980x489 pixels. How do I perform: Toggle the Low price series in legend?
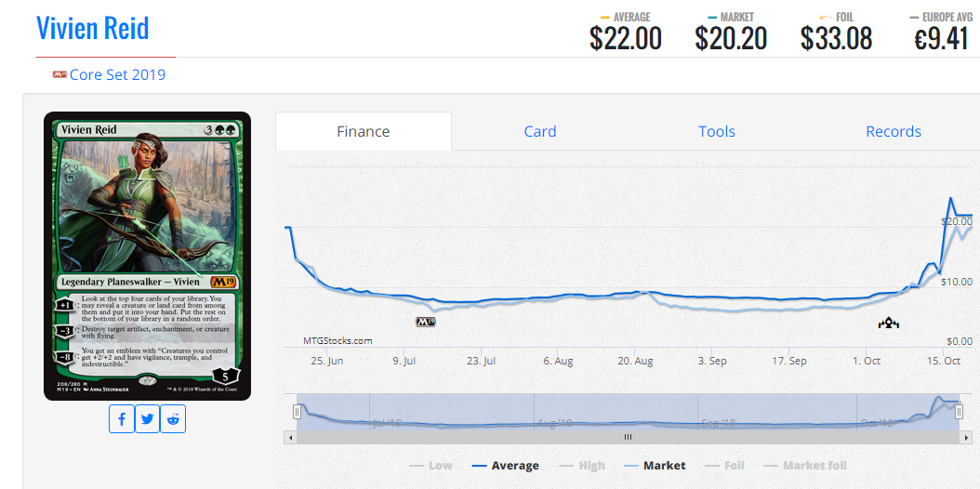(x=430, y=466)
